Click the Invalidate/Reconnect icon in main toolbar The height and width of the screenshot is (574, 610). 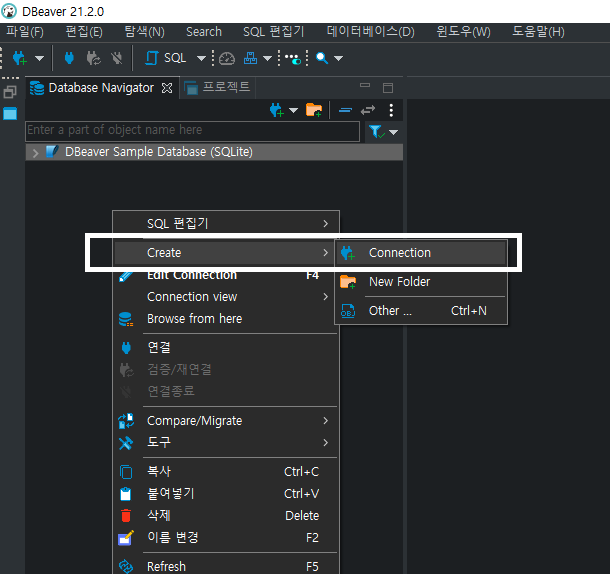(x=93, y=58)
